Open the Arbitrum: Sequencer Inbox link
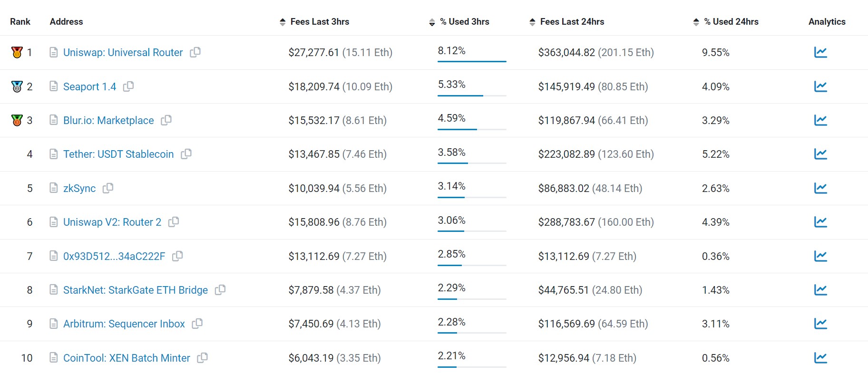 tap(124, 324)
